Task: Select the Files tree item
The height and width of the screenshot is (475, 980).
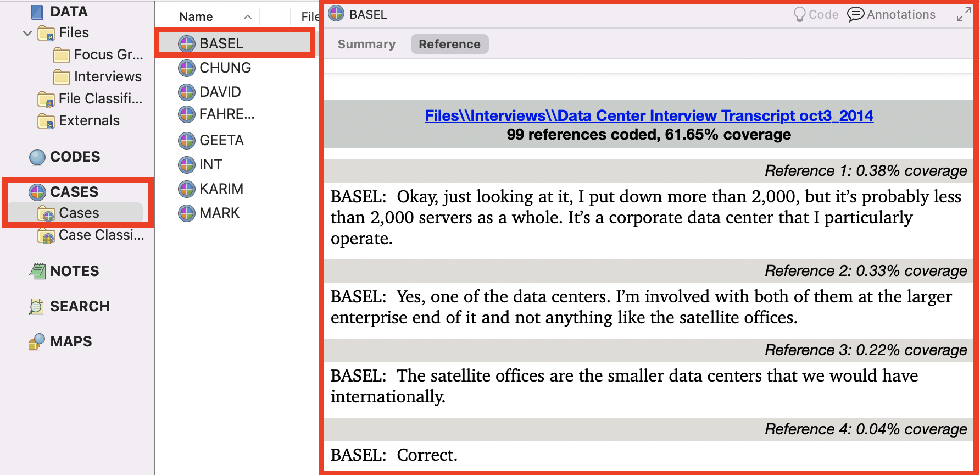Action: pyautogui.click(x=74, y=33)
